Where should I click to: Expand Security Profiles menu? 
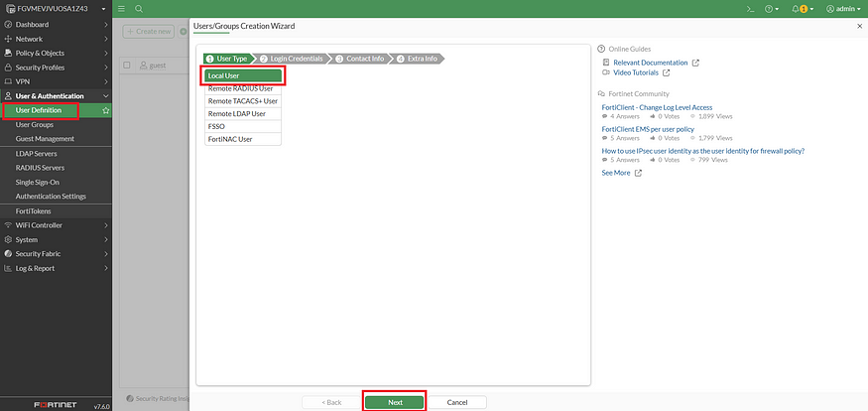tap(56, 68)
